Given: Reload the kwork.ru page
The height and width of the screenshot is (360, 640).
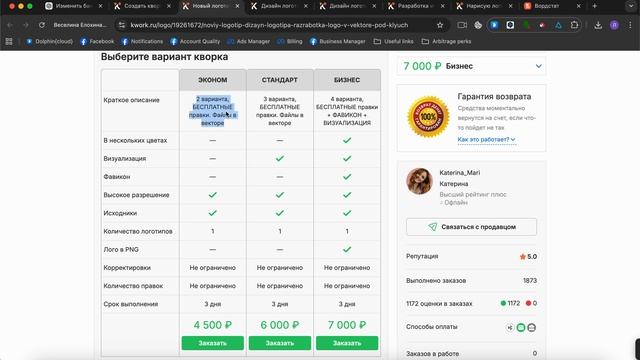Looking at the screenshot, I should [42, 25].
